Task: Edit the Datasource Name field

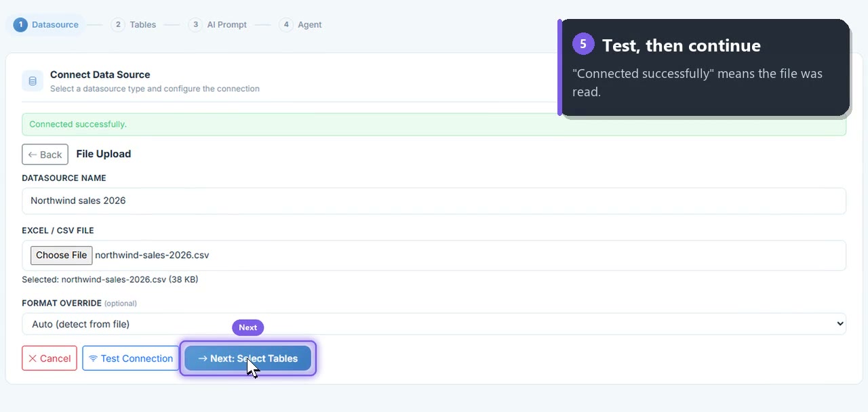Action: pyautogui.click(x=434, y=201)
